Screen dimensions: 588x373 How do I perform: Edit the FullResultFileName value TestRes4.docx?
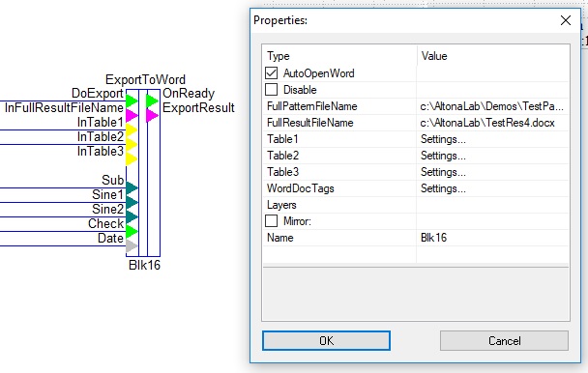click(x=492, y=123)
